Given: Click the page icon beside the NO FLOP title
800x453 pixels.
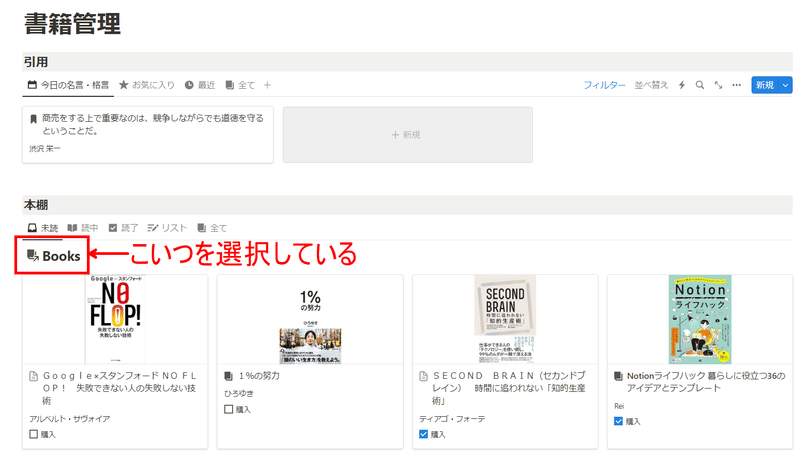Looking at the screenshot, I should click(x=34, y=376).
